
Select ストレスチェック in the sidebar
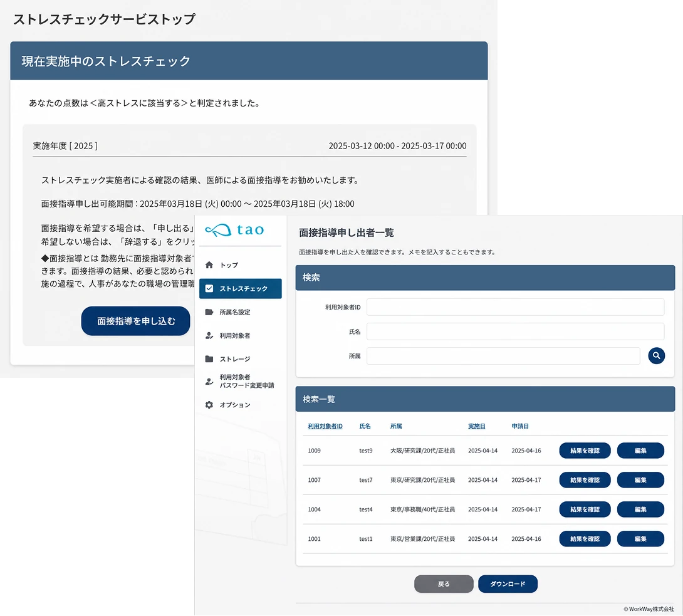(241, 288)
